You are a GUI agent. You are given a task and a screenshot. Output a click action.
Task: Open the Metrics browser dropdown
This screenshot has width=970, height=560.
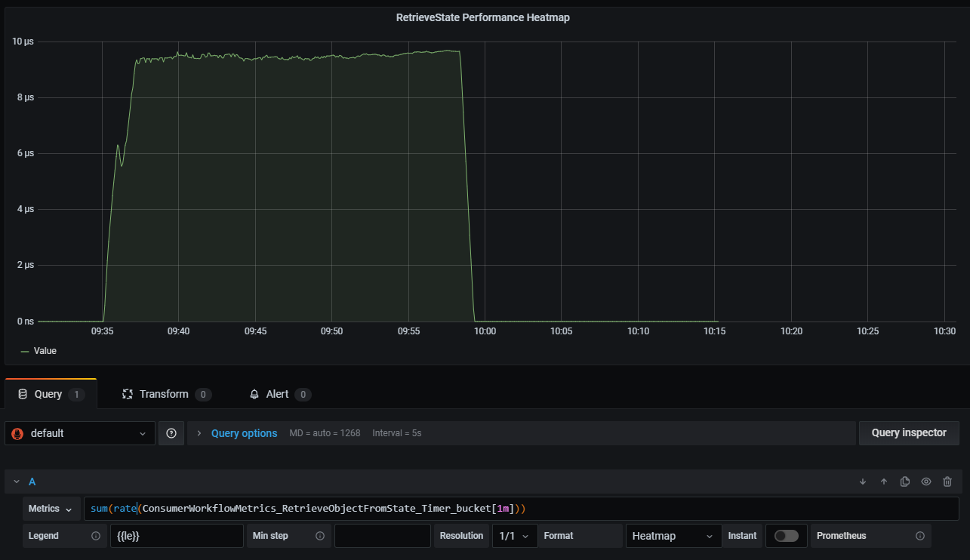click(50, 508)
